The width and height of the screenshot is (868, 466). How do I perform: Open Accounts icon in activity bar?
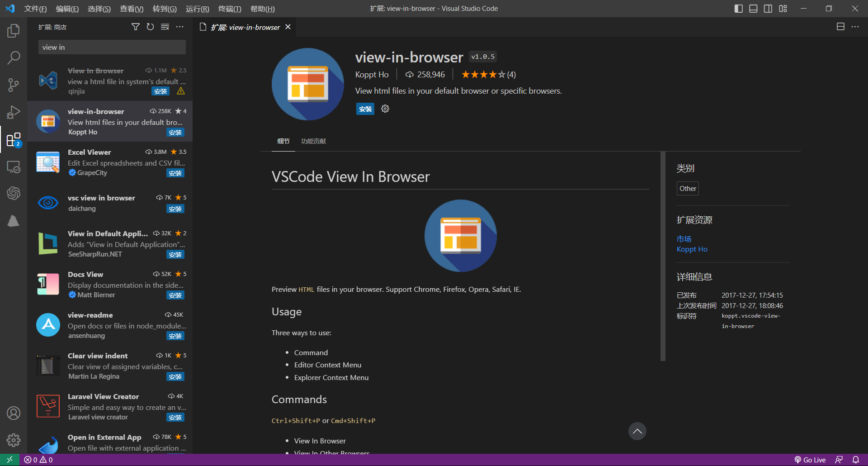click(x=14, y=413)
